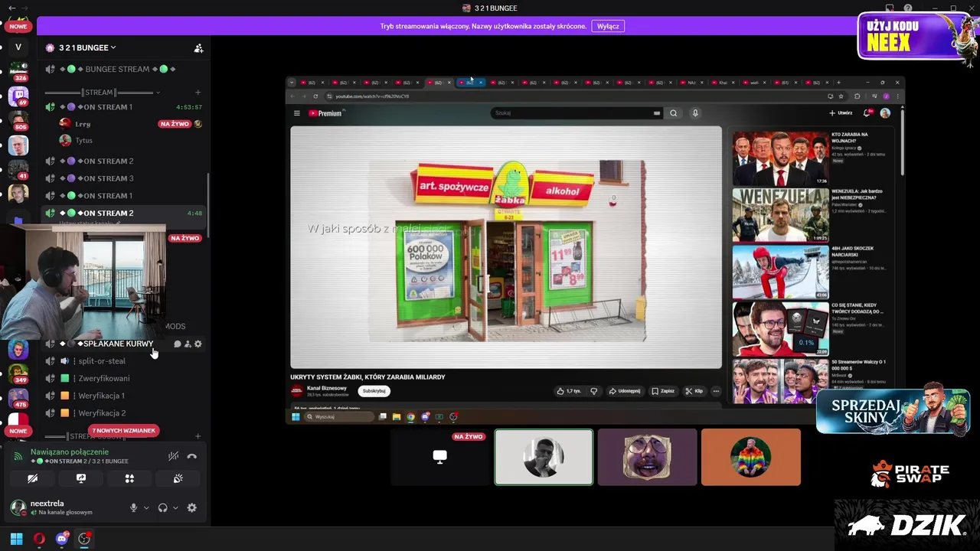Screen dimensions: 980x551
Task: Select the orange participant tile
Action: (x=750, y=457)
